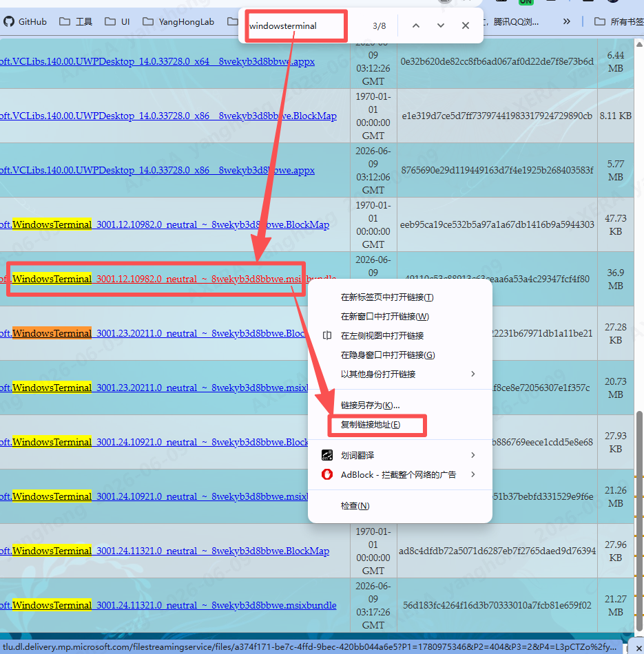Viewport: 644px width, 654px height.
Task: Open the YangHongLab bookmarks folder
Action: click(178, 22)
